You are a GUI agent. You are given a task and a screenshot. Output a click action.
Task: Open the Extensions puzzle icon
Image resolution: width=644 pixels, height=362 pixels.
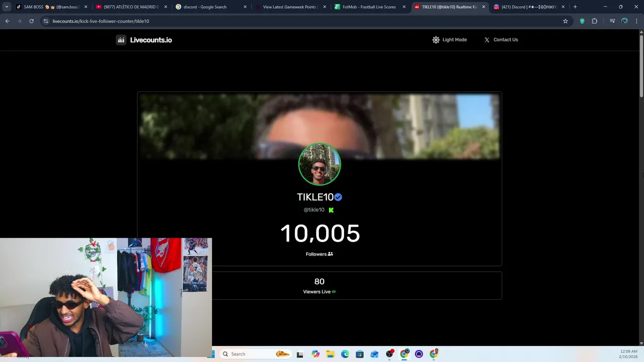coord(595,21)
